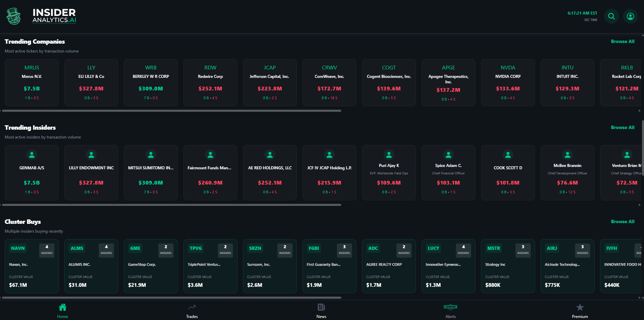Click the Premium star icon
The width and height of the screenshot is (644, 320).
[x=580, y=307]
